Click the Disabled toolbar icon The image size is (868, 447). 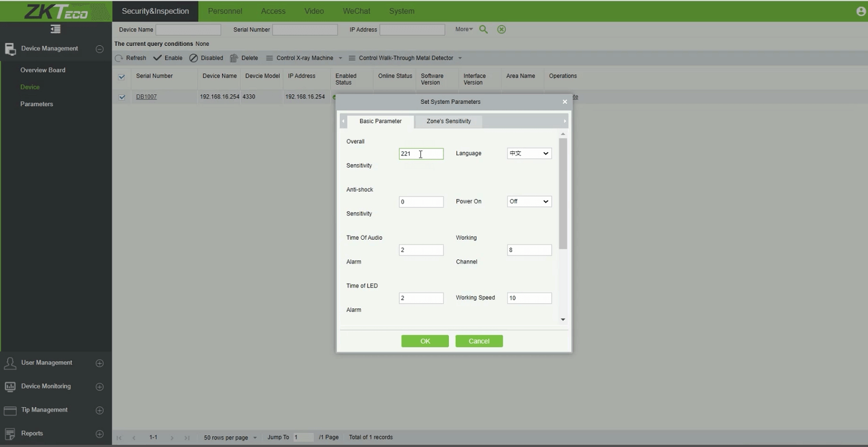[194, 58]
